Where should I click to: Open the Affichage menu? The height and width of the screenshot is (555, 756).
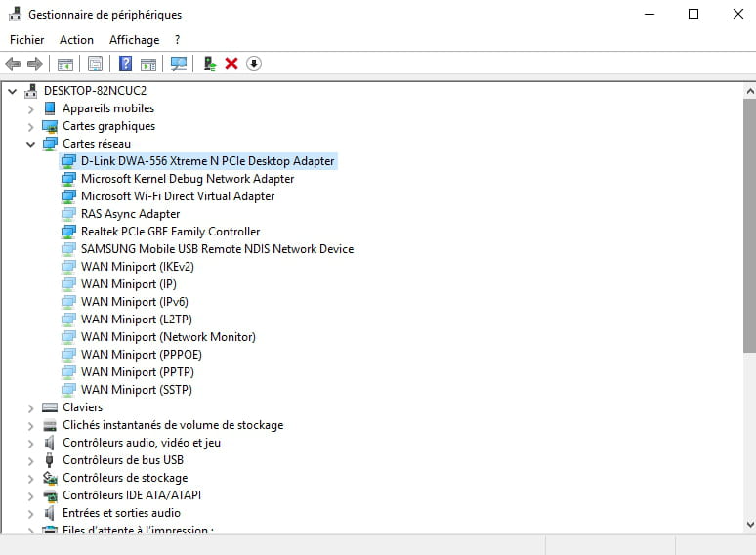pos(134,39)
